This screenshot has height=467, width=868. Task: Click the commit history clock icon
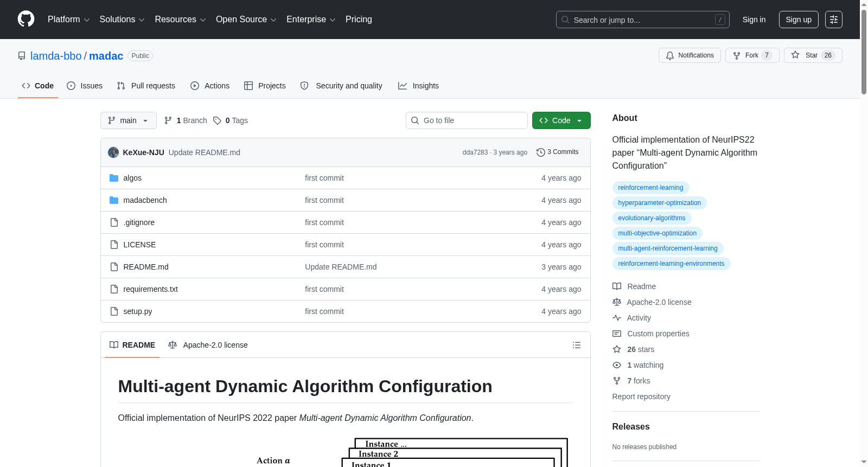[540, 152]
